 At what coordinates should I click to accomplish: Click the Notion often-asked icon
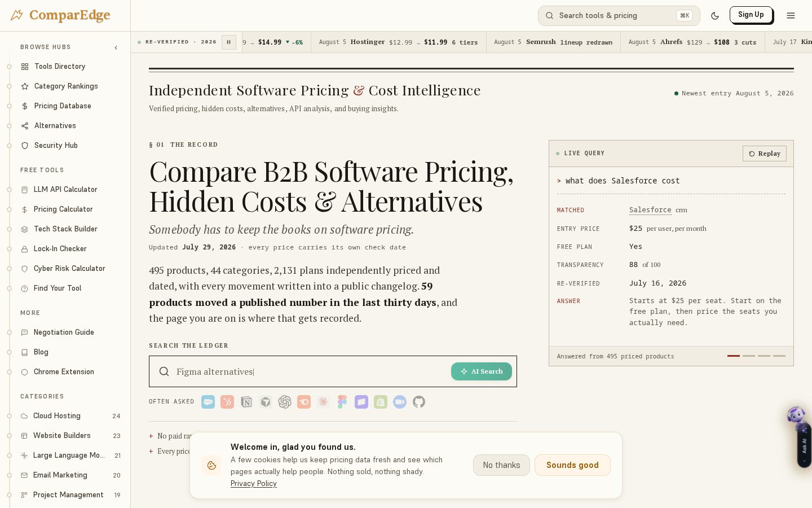[246, 402]
